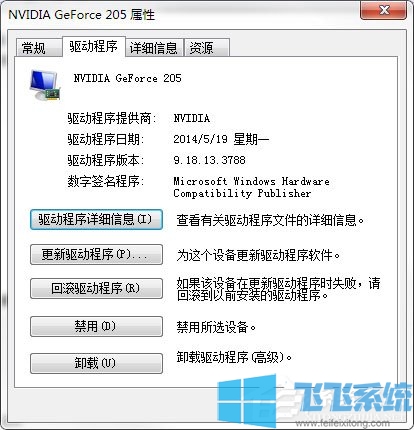Viewport: 414px width, 430px height.
Task: Click the www.feifeixitong.com URL text
Action: (x=342, y=424)
